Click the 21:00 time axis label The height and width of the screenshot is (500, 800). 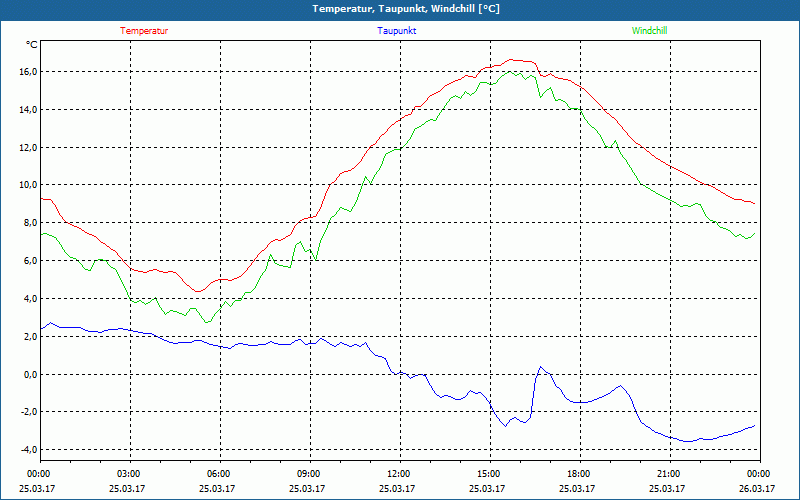tap(668, 474)
